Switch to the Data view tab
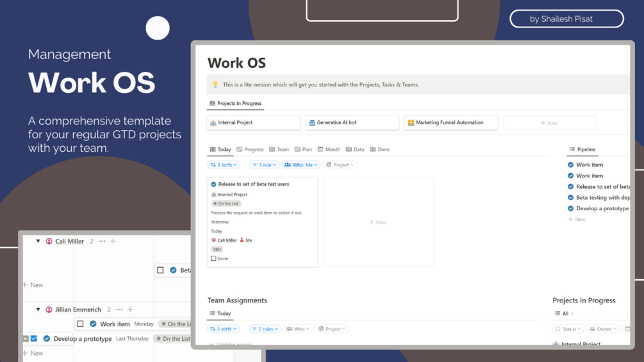This screenshot has height=362, width=644. tap(355, 149)
